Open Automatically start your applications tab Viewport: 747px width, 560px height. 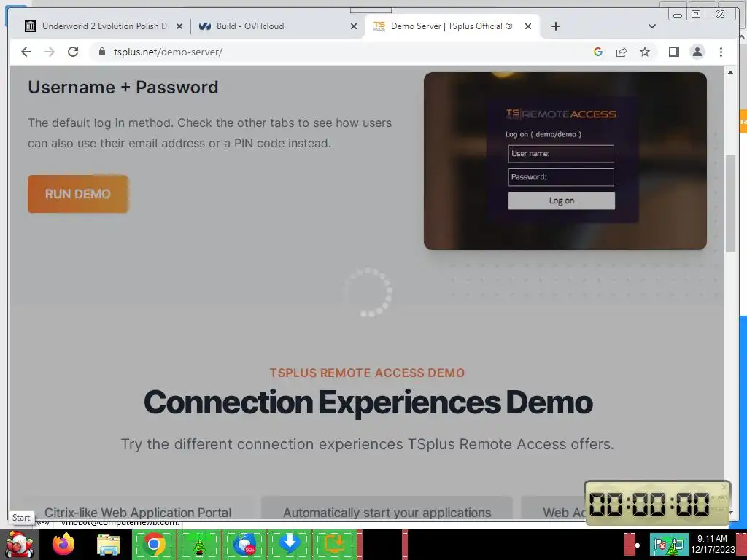pos(387,511)
